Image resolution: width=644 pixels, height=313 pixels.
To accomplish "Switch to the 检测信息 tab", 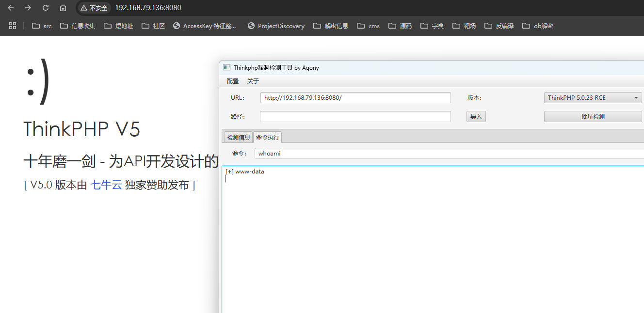I will pyautogui.click(x=239, y=138).
